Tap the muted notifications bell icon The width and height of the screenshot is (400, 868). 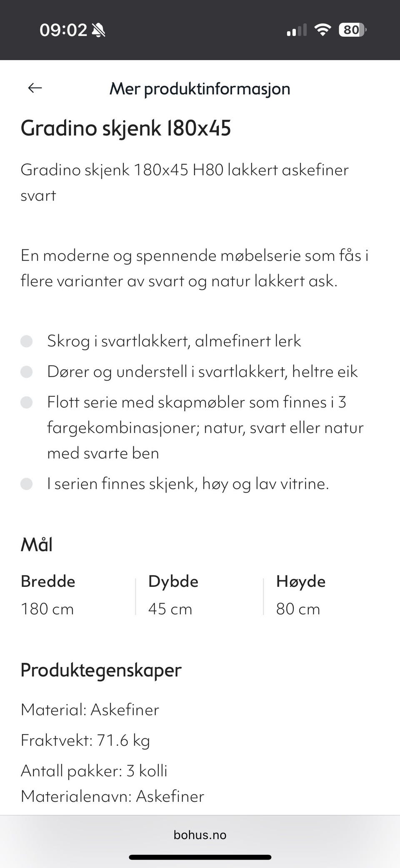(97, 30)
